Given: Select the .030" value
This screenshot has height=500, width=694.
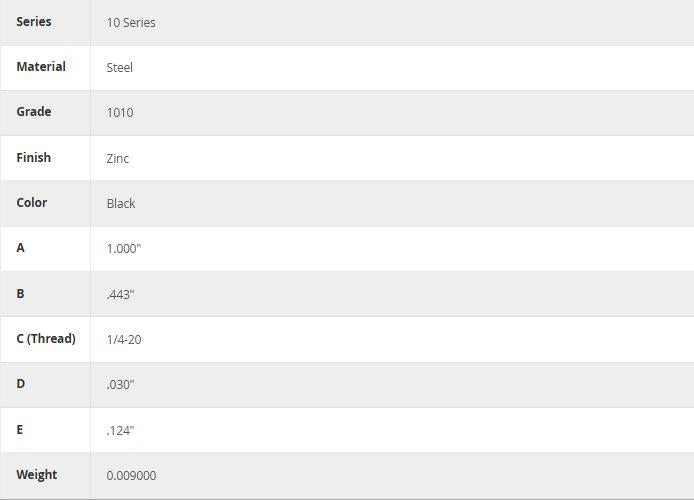Looking at the screenshot, I should coord(120,384).
